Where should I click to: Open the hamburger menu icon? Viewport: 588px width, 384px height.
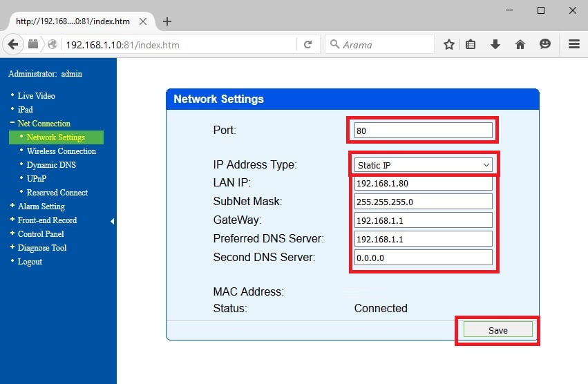pyautogui.click(x=573, y=45)
